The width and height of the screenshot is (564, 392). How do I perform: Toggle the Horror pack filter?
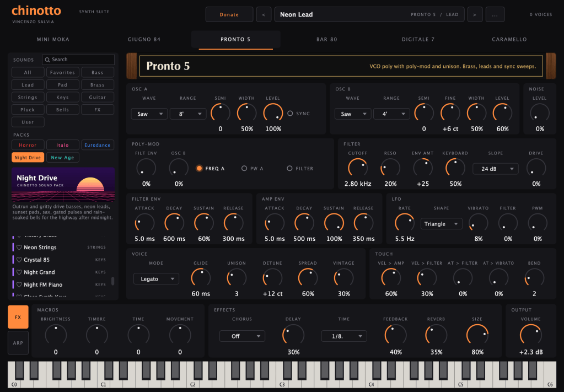(x=28, y=145)
